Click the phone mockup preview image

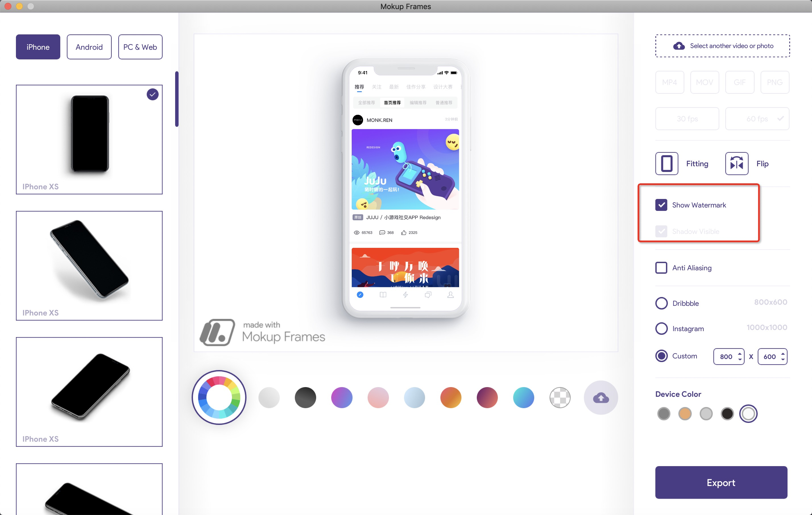point(406,189)
